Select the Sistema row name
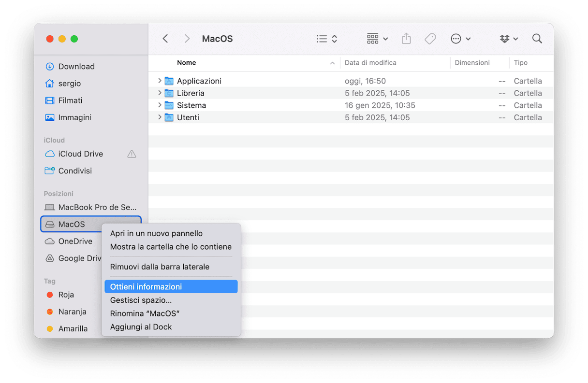This screenshot has width=588, height=383. 191,105
